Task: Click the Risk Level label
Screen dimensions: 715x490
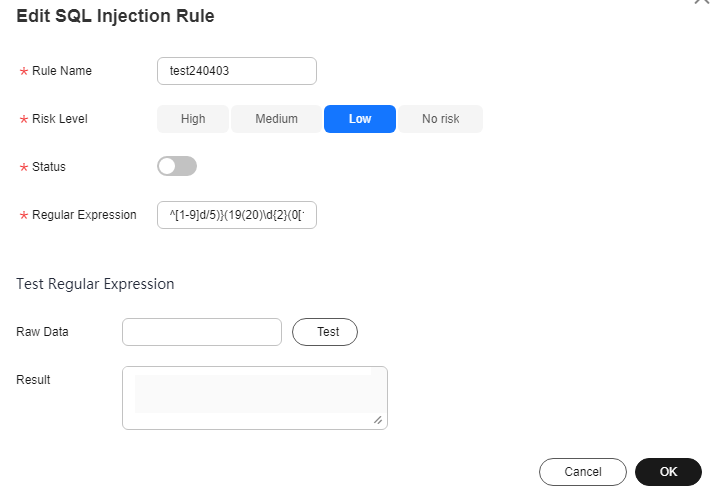Action: (60, 119)
